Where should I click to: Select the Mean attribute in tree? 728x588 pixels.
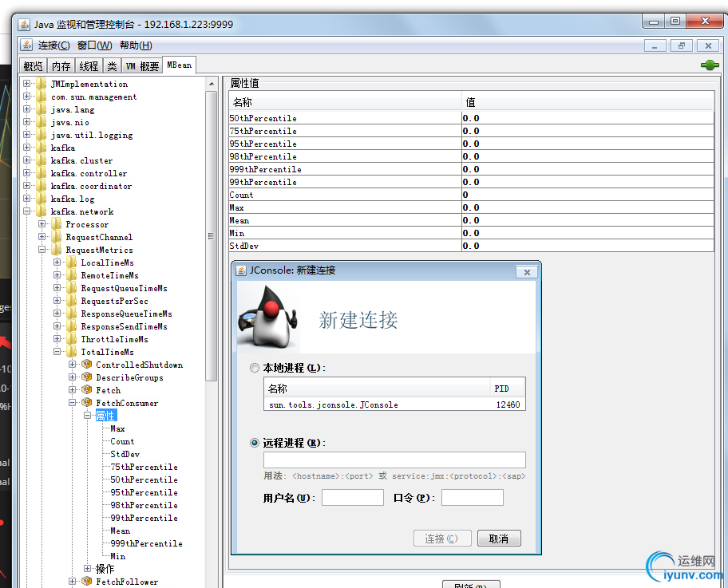pyautogui.click(x=121, y=531)
